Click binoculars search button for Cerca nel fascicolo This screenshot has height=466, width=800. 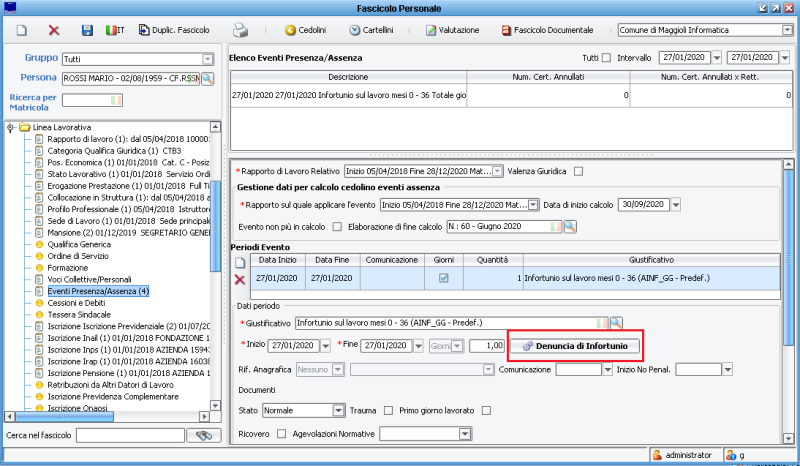point(207,435)
